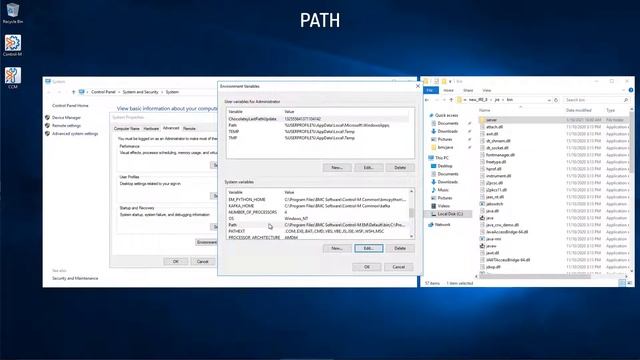Click New button under user variables
This screenshot has width=640, height=360.
(x=337, y=168)
